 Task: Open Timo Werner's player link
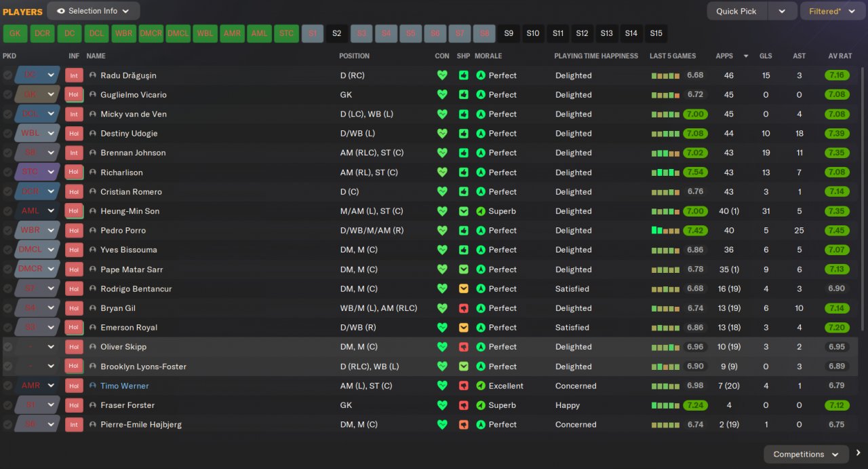point(125,386)
